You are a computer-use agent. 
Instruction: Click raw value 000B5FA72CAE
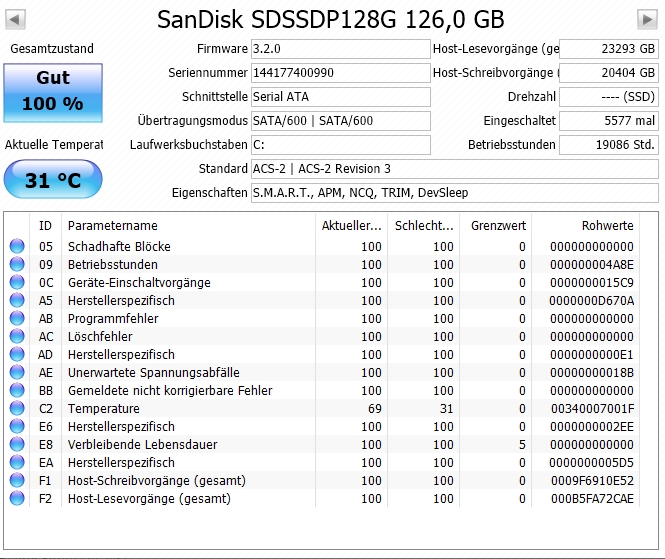[592, 499]
